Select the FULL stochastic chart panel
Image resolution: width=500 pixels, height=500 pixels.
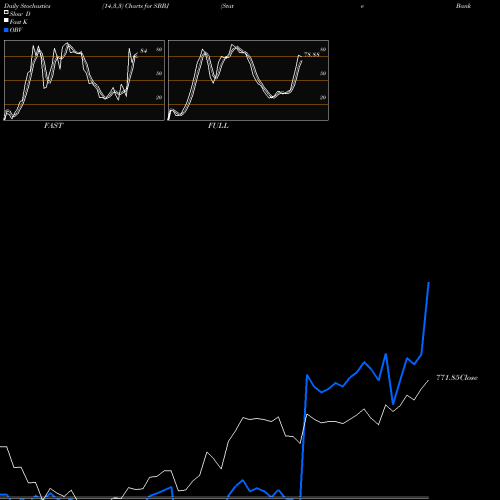click(x=248, y=80)
